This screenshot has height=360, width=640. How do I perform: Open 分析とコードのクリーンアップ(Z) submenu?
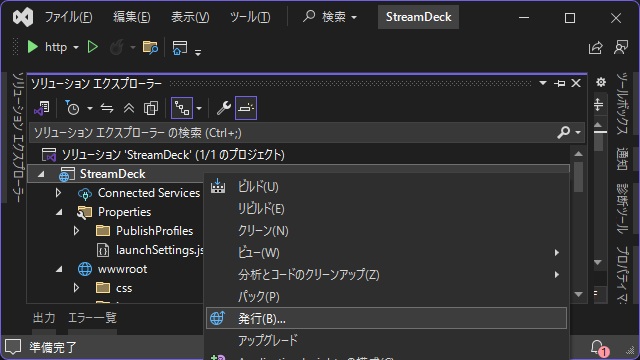tap(386, 275)
